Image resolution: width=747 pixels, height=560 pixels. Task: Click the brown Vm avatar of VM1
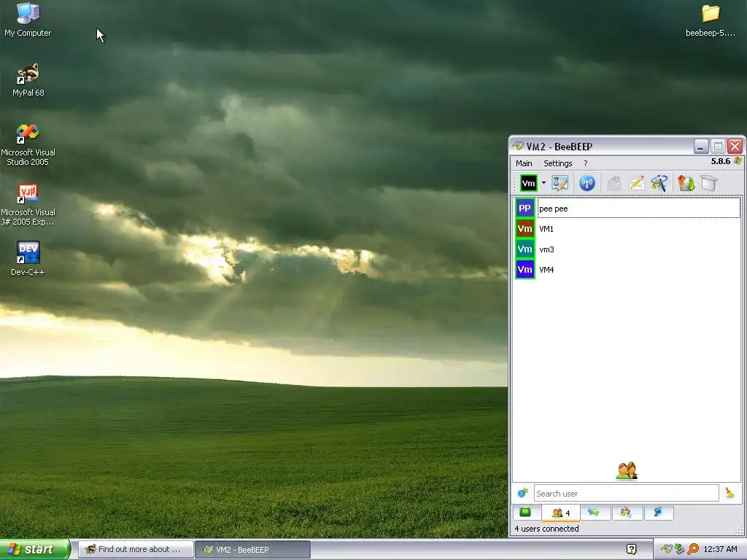coord(525,229)
